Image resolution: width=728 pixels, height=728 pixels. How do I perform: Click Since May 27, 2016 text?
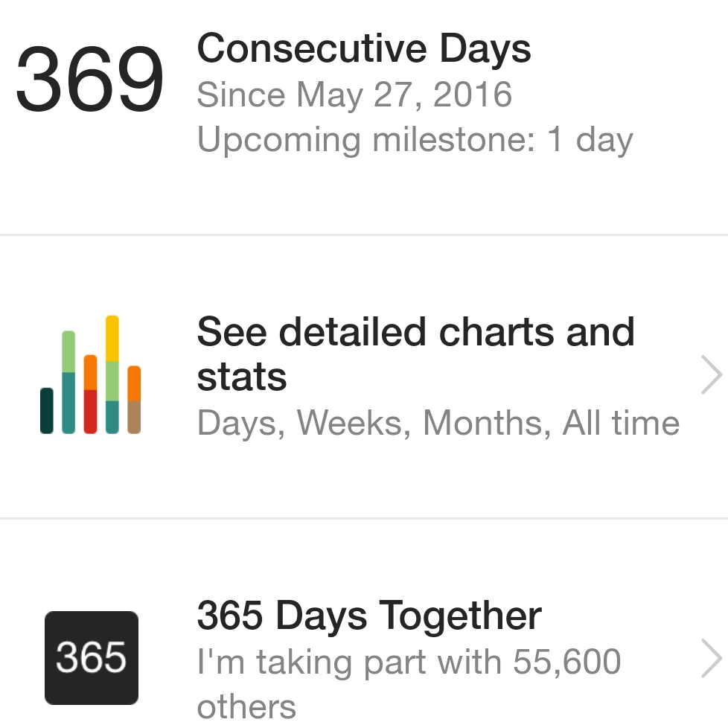click(x=355, y=95)
